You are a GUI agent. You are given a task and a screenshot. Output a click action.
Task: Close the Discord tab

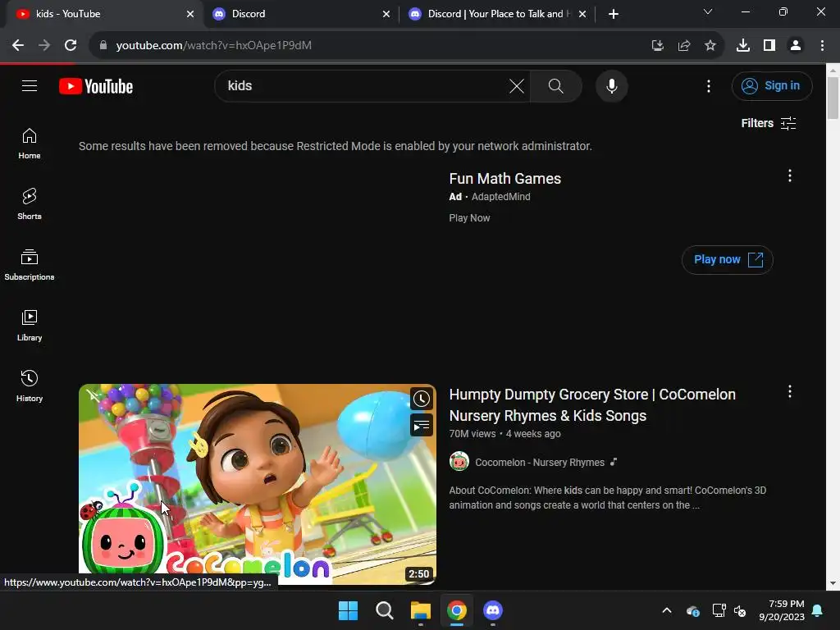tap(386, 14)
